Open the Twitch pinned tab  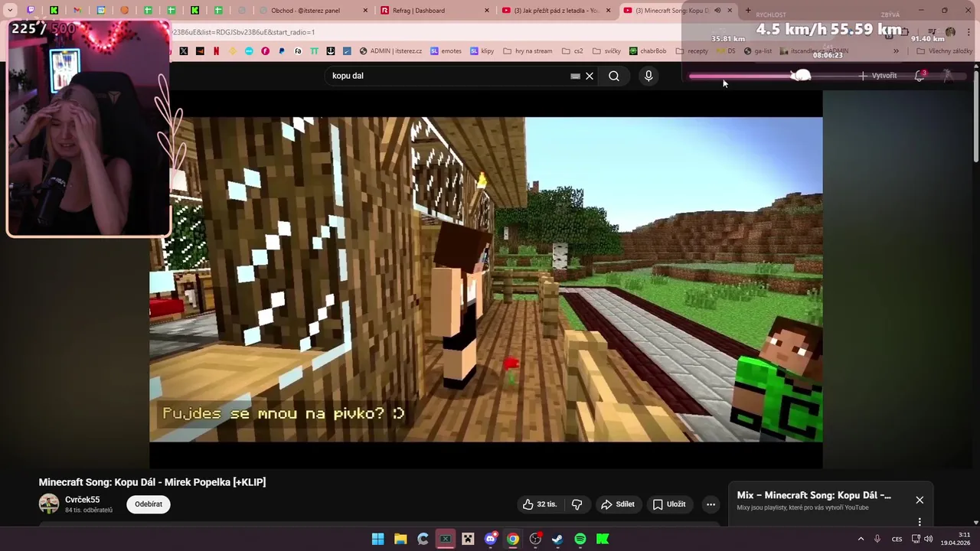[31, 11]
